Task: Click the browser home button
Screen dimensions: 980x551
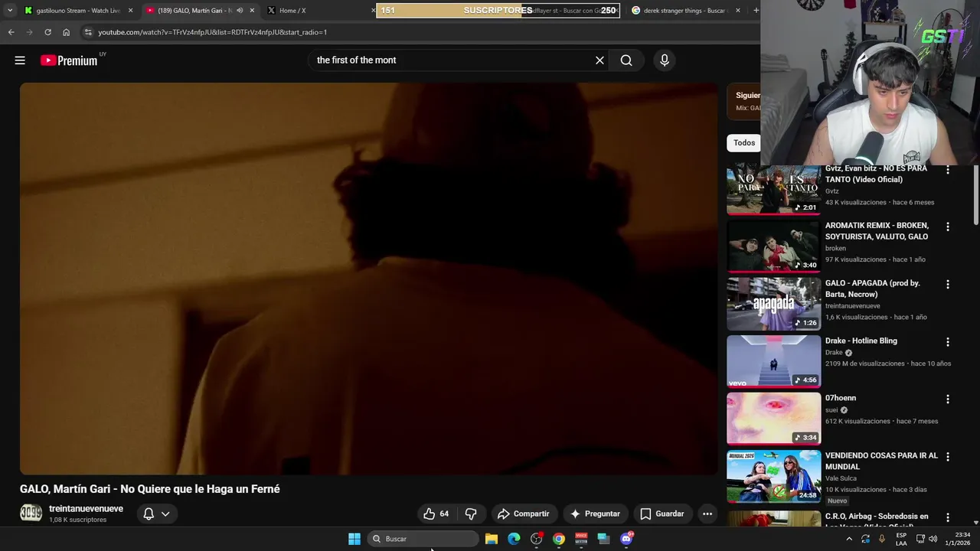Action: [x=66, y=32]
